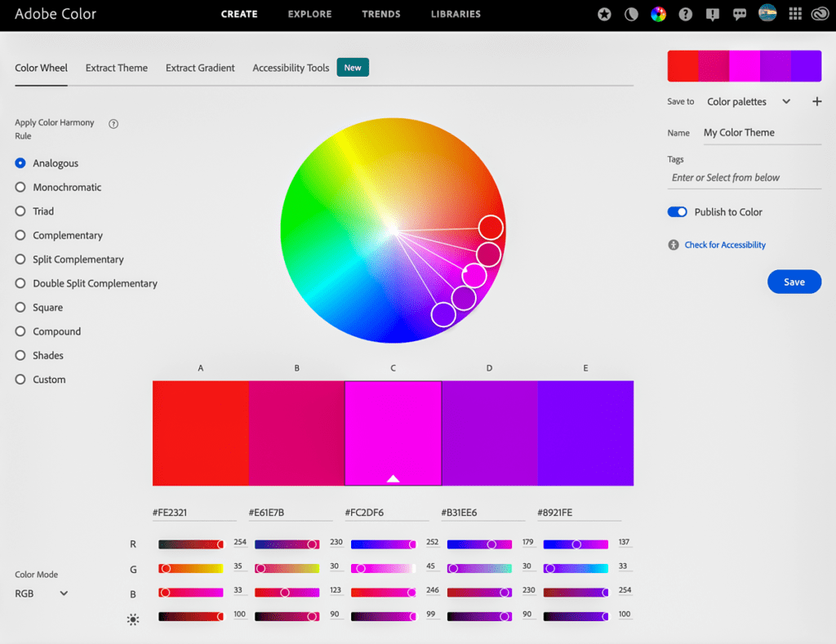
Task: Select the Custom harmony rule
Action: tap(41, 379)
